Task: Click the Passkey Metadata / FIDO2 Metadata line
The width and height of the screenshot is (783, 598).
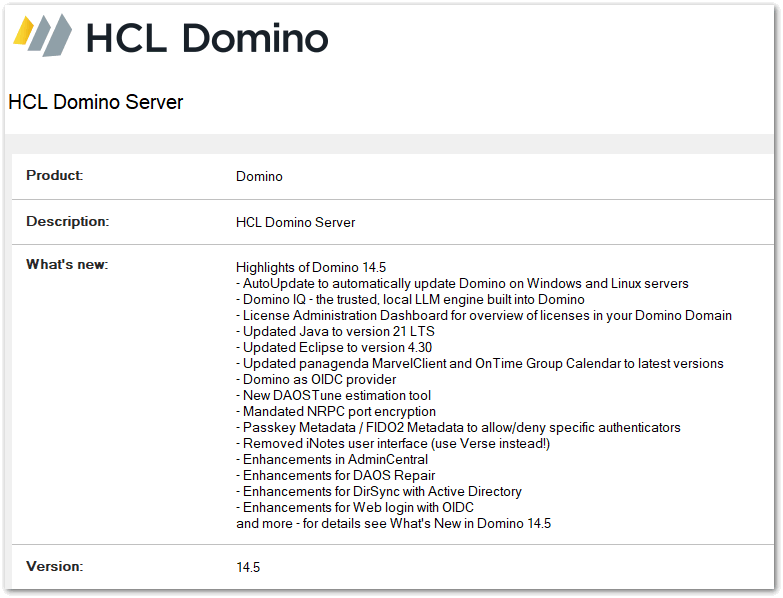Action: point(458,427)
